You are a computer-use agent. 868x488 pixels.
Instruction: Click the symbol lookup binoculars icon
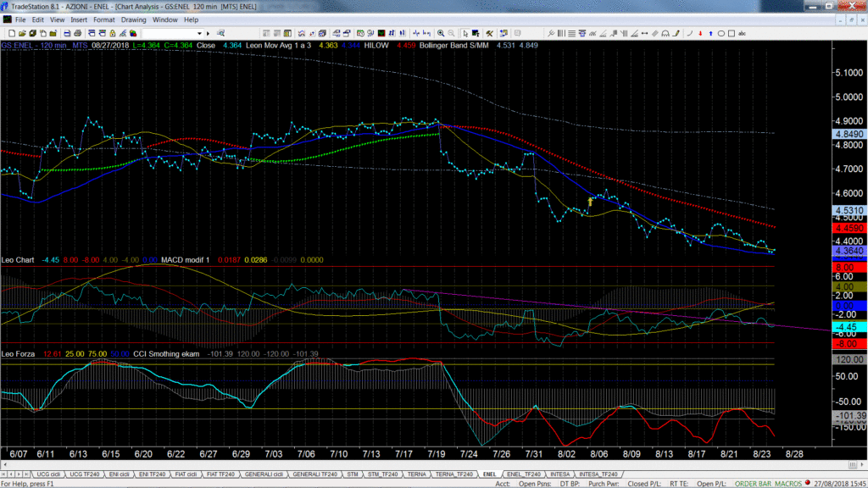(221, 34)
